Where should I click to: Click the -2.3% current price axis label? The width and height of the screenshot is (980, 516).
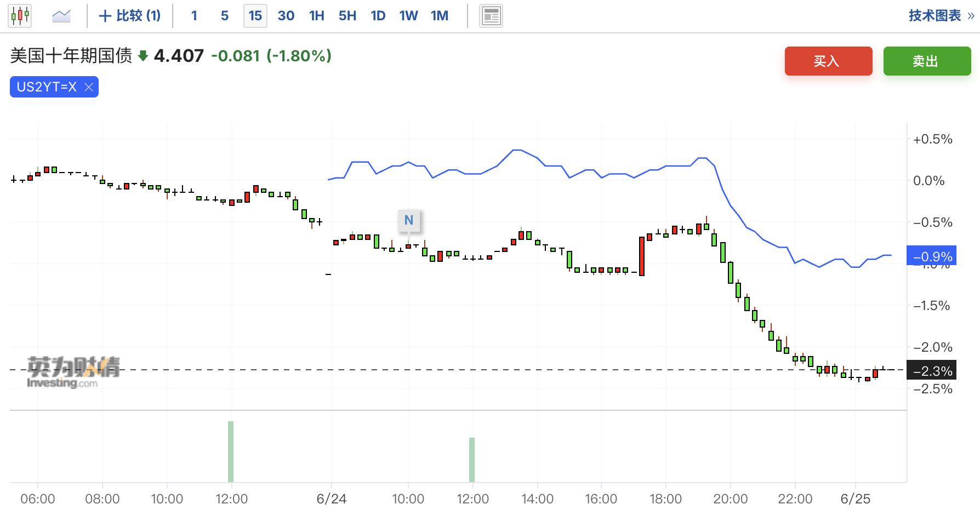[x=932, y=371]
